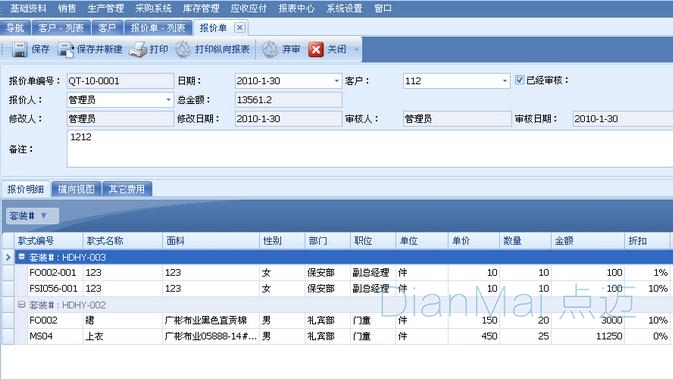Image resolution: width=673 pixels, height=379 pixels.
Task: Toggle the 已经审核 checkbox
Action: pos(519,80)
